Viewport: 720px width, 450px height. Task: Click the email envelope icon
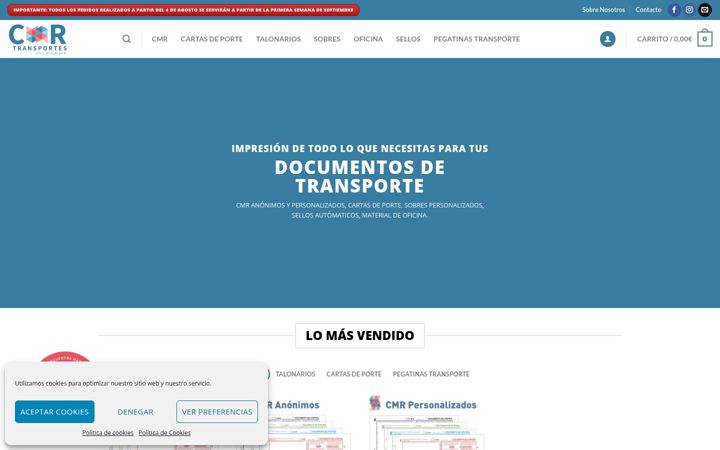705,10
